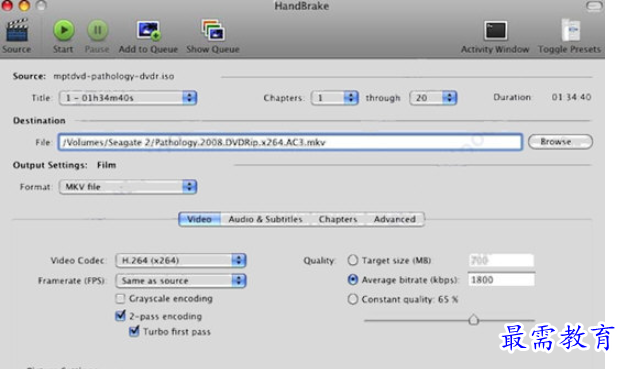Start encoding with the green Start button
This screenshot has height=369, width=623.
pos(63,30)
